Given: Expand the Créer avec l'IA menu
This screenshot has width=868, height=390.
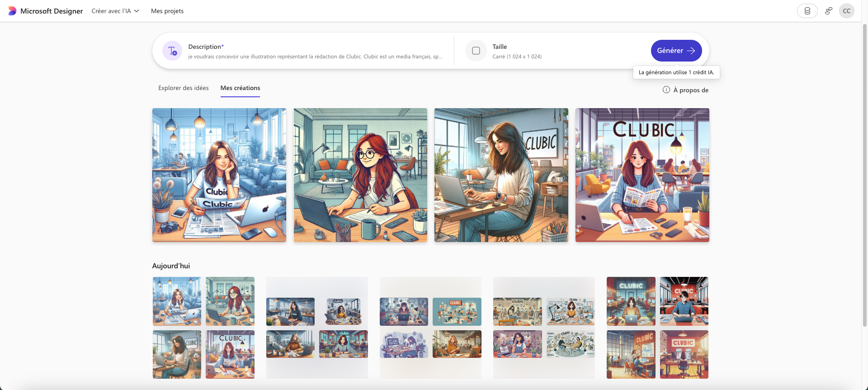Looking at the screenshot, I should pyautogui.click(x=115, y=11).
